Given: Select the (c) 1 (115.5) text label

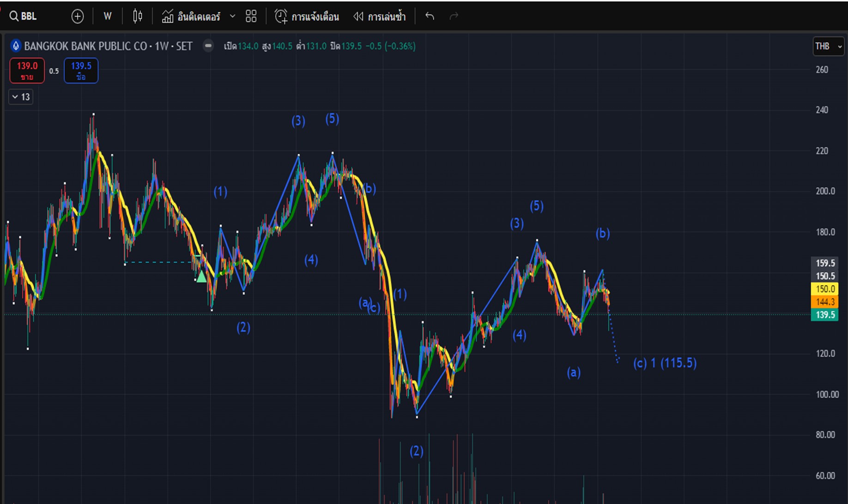Looking at the screenshot, I should (665, 363).
